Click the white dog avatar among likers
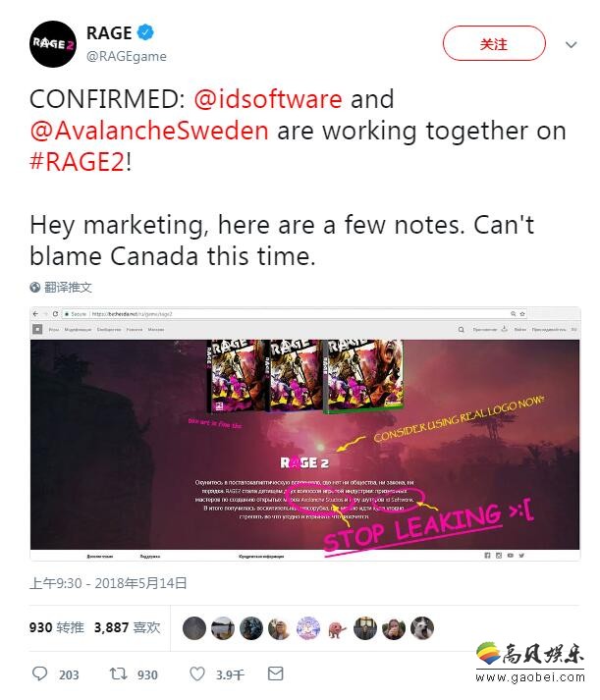The image size is (600, 700). (x=422, y=628)
